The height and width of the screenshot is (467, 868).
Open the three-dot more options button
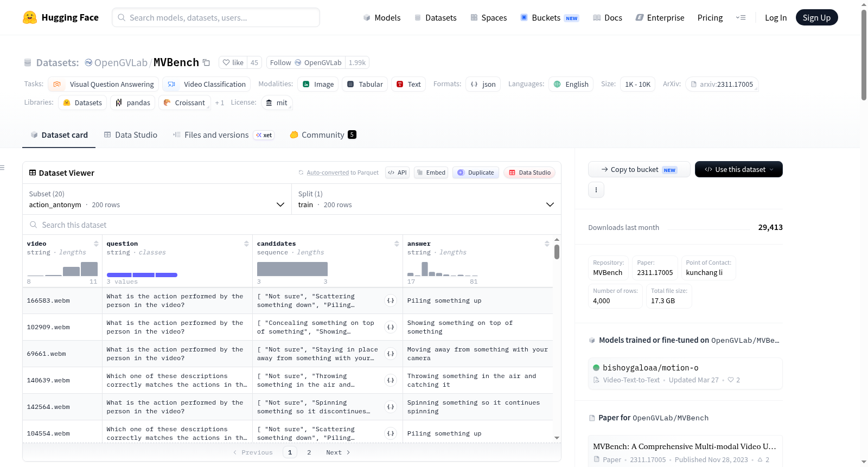[x=596, y=190]
